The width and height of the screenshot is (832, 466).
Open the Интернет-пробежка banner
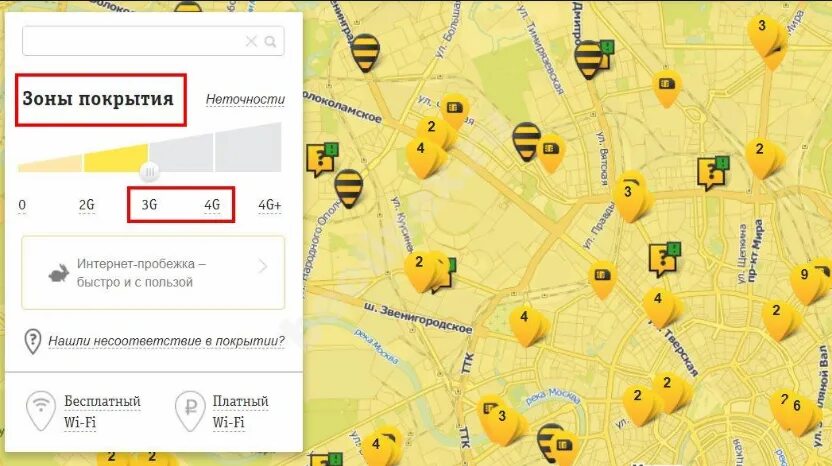pos(153,272)
